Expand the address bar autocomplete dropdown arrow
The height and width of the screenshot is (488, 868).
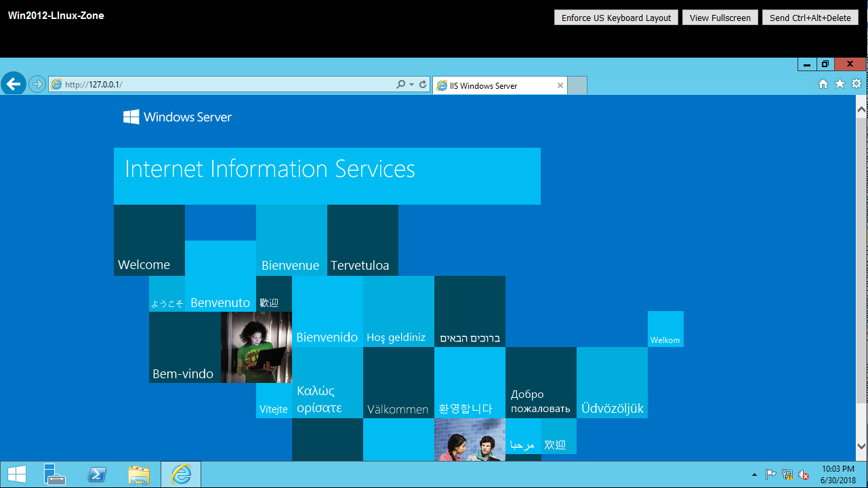[412, 85]
